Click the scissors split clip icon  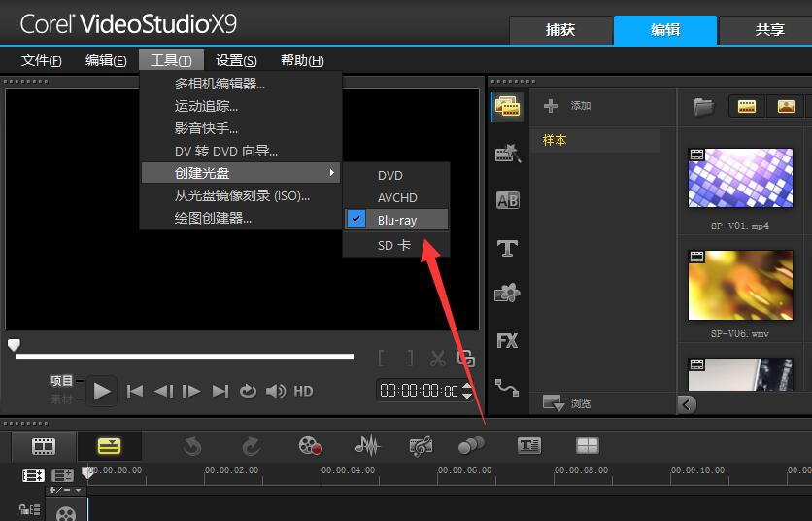(438, 359)
